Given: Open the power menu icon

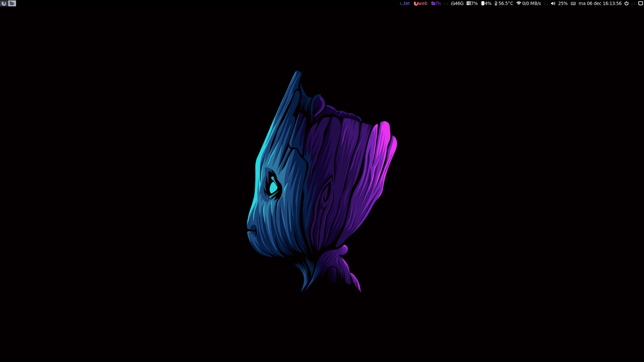Looking at the screenshot, I should pos(626,3).
